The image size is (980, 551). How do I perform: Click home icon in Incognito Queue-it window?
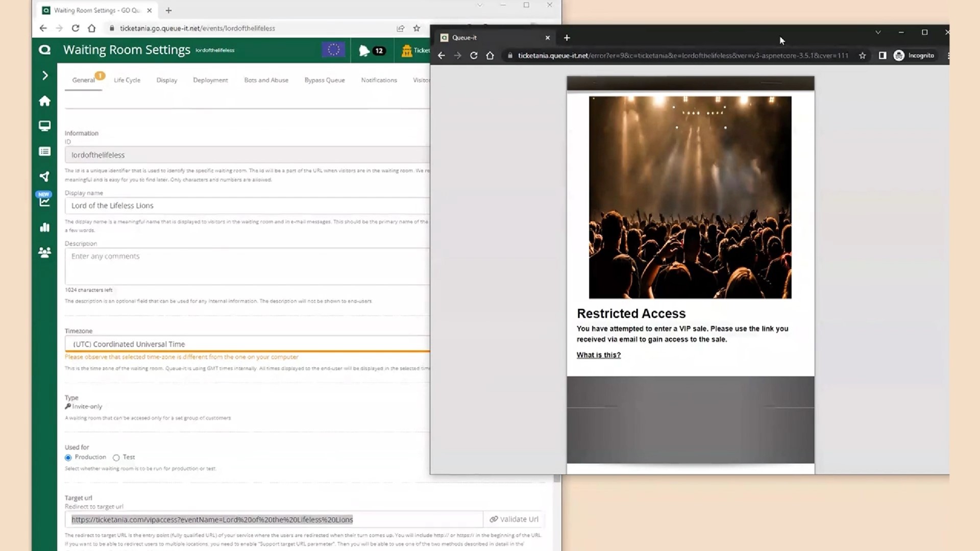coord(490,56)
